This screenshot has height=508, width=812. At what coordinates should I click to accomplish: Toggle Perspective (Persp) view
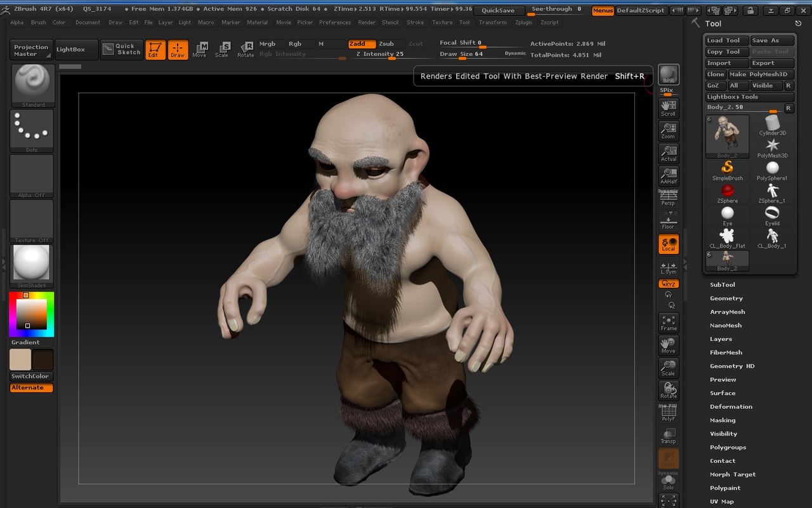coord(668,199)
